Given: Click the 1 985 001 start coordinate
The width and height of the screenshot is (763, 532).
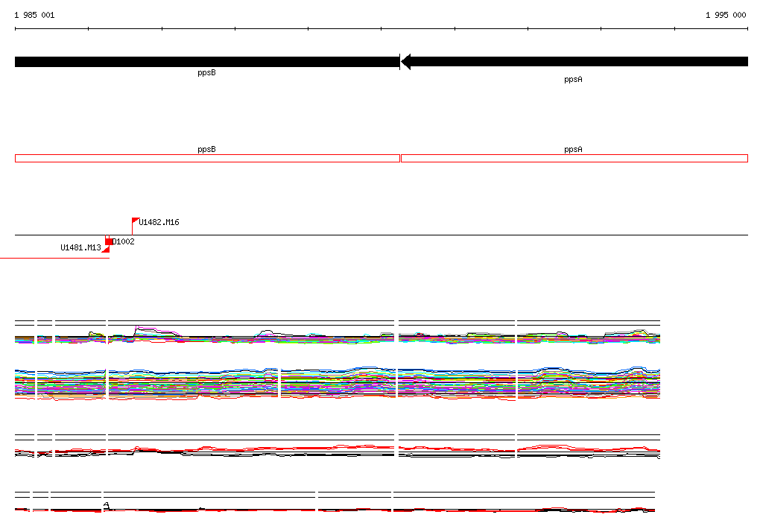Looking at the screenshot, I should point(34,15).
